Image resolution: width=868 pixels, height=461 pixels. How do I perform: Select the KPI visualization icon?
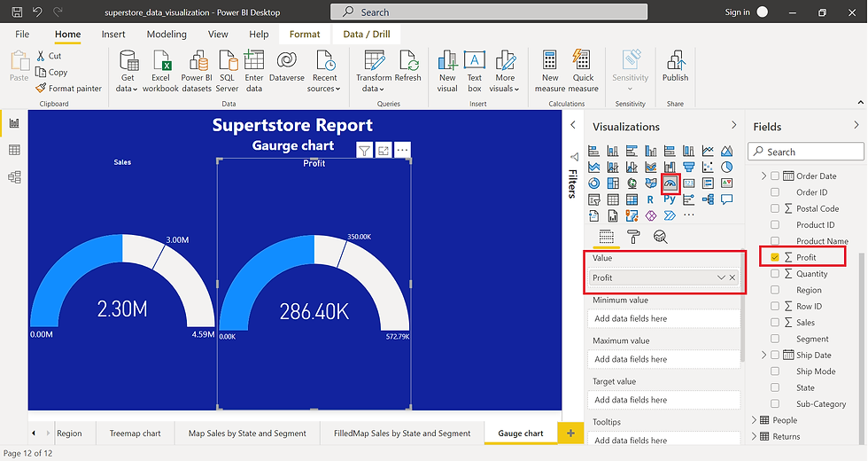pyautogui.click(x=727, y=184)
